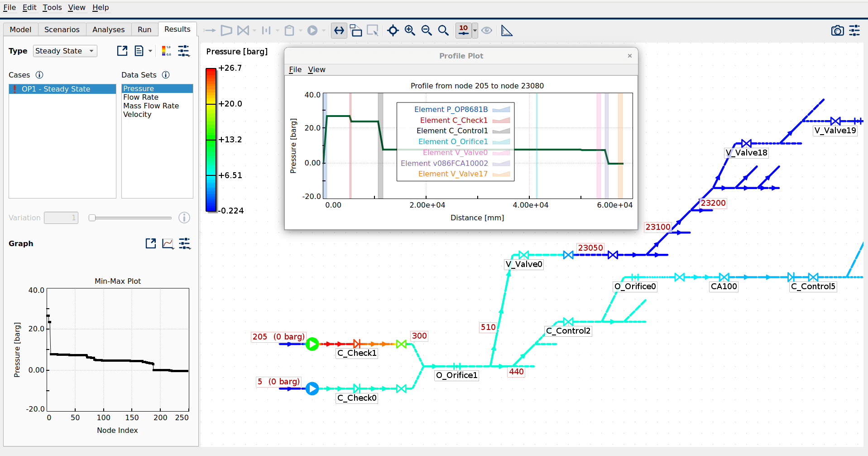868x456 pixels.
Task: Open the Tools menu
Action: [x=52, y=7]
